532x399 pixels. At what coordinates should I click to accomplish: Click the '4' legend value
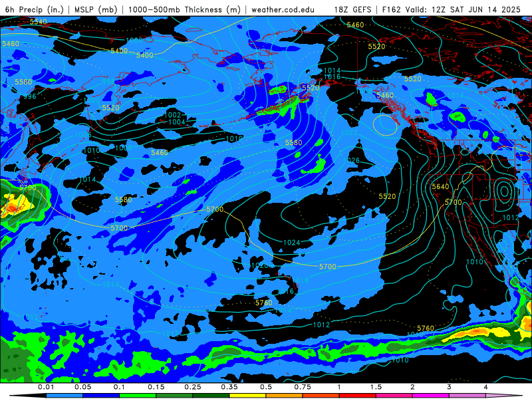click(486, 387)
